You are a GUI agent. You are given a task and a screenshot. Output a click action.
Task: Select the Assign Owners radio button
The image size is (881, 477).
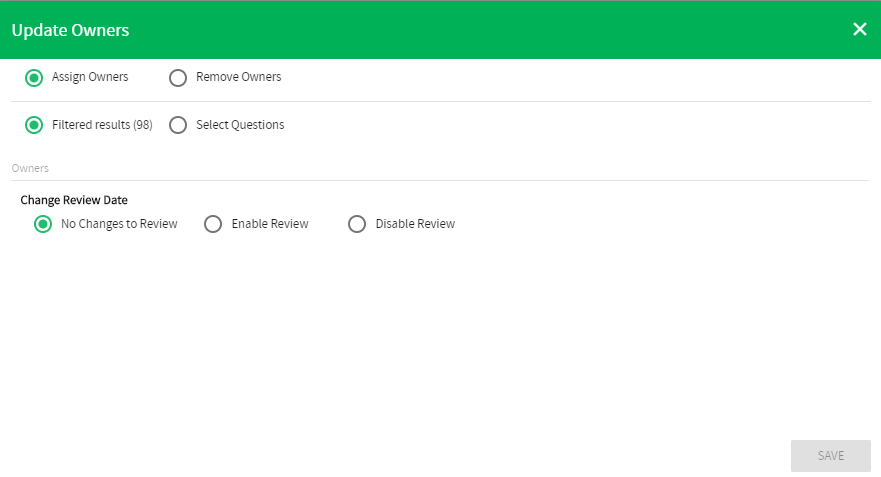point(34,78)
